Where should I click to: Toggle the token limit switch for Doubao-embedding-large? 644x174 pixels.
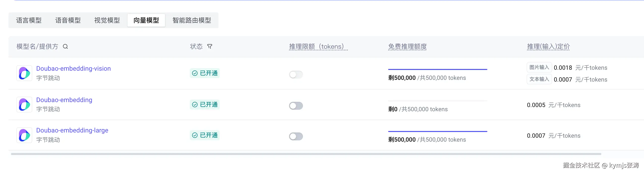(x=296, y=136)
